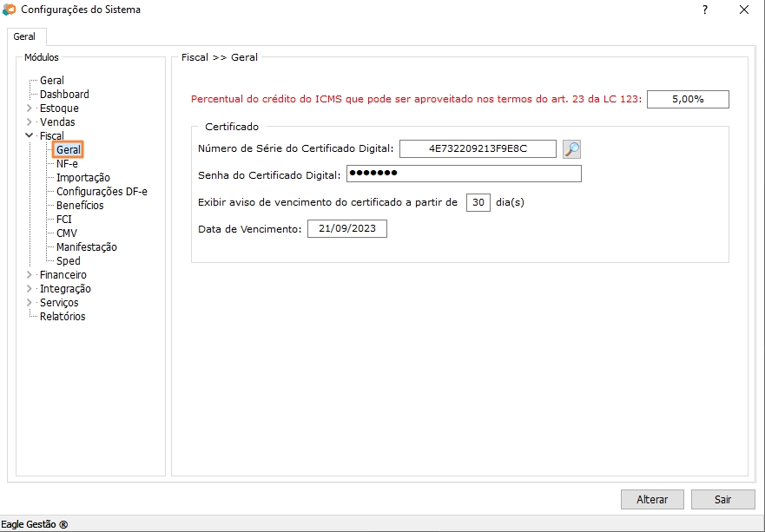Viewport: 765px width, 532px height.
Task: Click the certificate search magnifier icon
Action: coord(571,148)
